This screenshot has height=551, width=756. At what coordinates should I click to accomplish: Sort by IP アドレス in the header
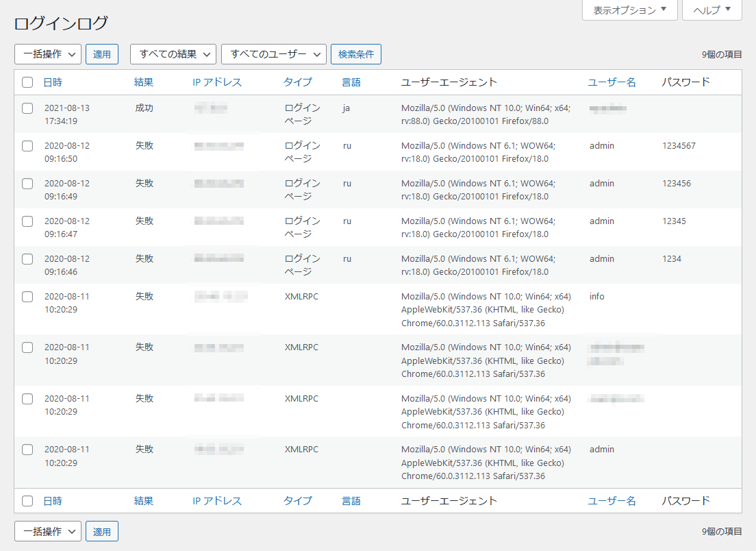(217, 82)
